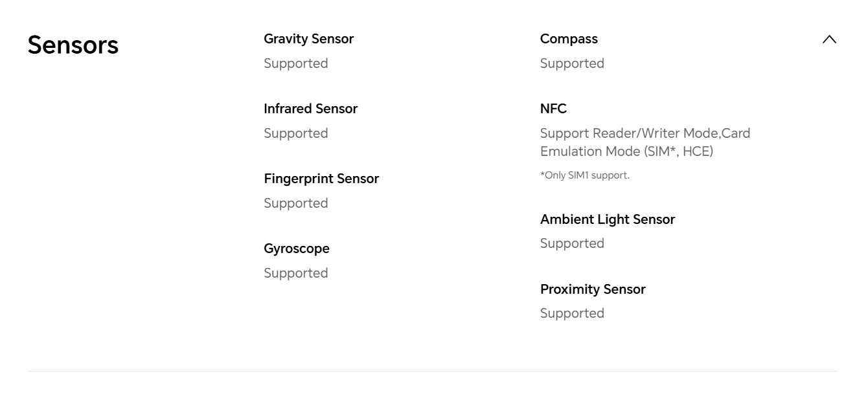Click the Proximity Sensor label
868x400 pixels.
tap(593, 289)
